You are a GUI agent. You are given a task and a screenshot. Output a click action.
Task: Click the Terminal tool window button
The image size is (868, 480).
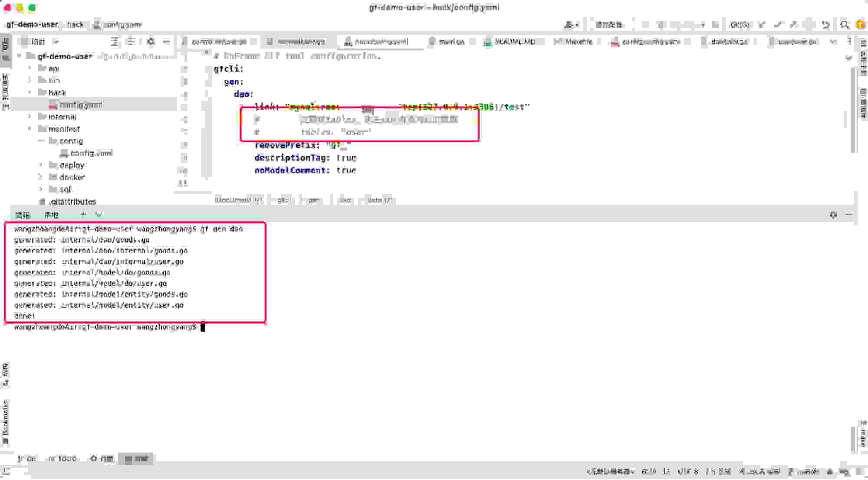click(x=136, y=459)
